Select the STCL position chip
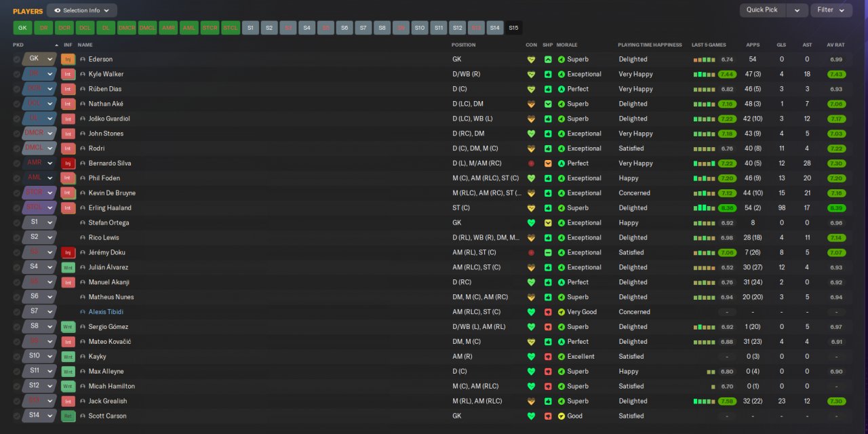 [231, 28]
